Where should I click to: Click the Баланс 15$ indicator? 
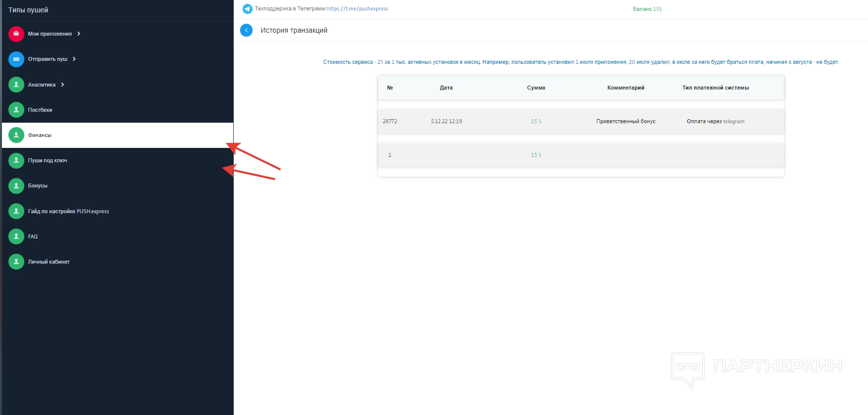click(647, 9)
